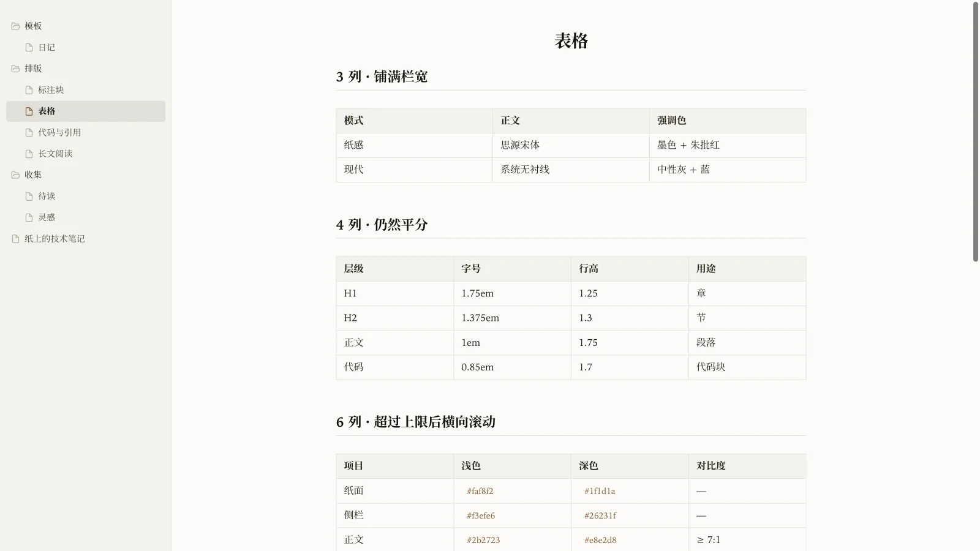Screen dimensions: 980x551
Task: Click the file icon beside 灵感
Action: 29,217
